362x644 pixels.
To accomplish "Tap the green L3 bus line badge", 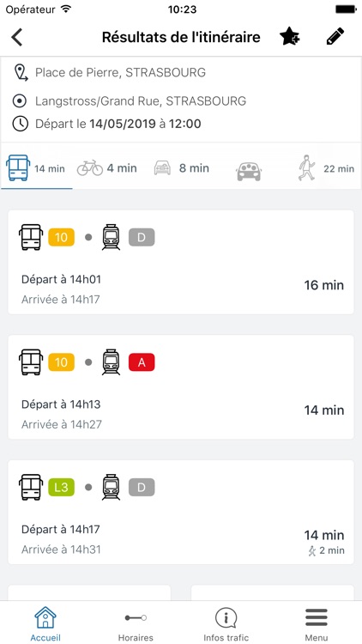I will (61, 487).
